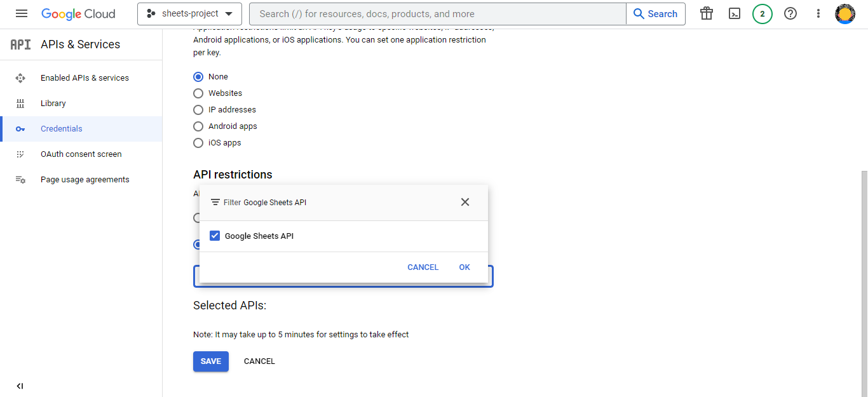This screenshot has height=397, width=868.
Task: Go to Google Cloud home logo
Action: pos(78,14)
